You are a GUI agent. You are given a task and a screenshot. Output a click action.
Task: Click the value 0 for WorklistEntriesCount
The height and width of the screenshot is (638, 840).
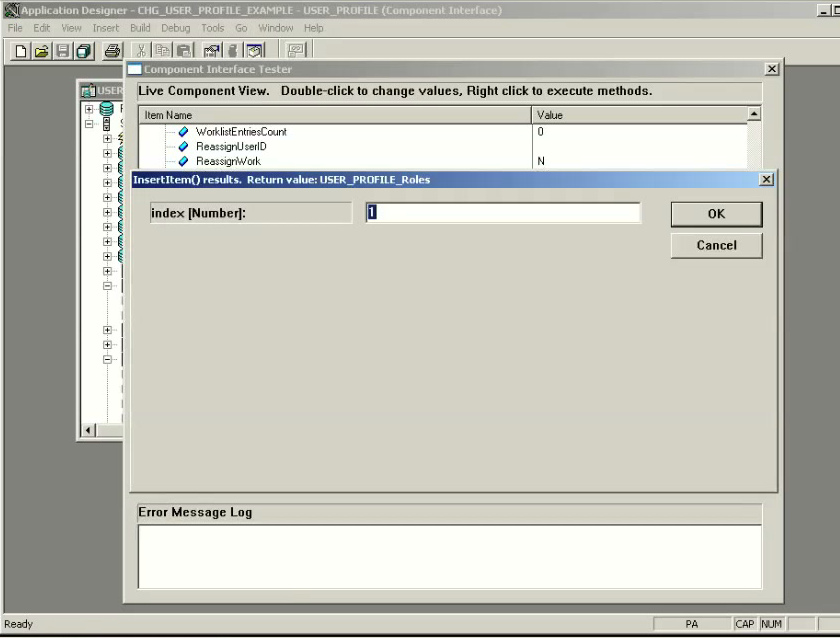tap(541, 131)
